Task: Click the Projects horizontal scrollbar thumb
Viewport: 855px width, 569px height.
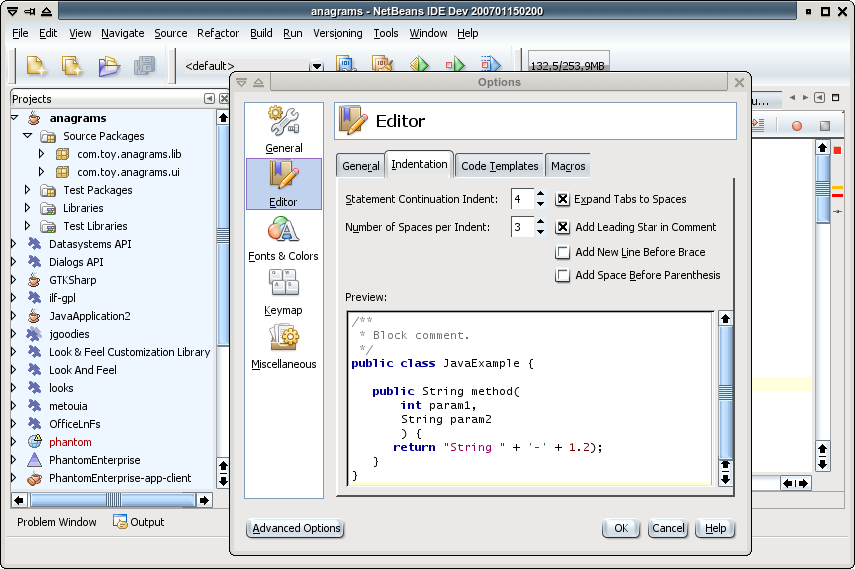Action: click(113, 500)
